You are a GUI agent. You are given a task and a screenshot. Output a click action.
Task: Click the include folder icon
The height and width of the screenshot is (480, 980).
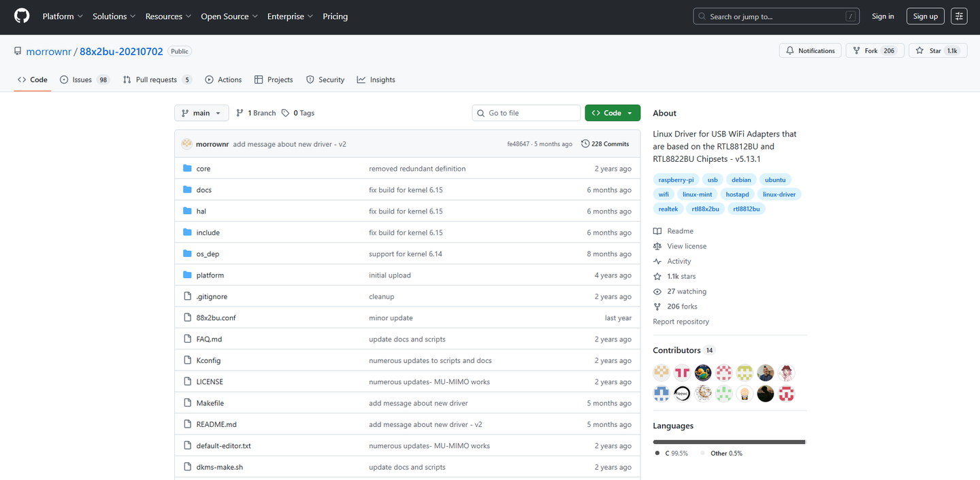(188, 233)
